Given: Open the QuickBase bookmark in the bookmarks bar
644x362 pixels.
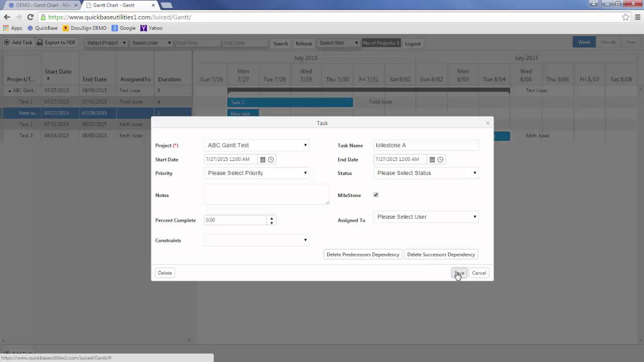Looking at the screenshot, I should tap(45, 28).
